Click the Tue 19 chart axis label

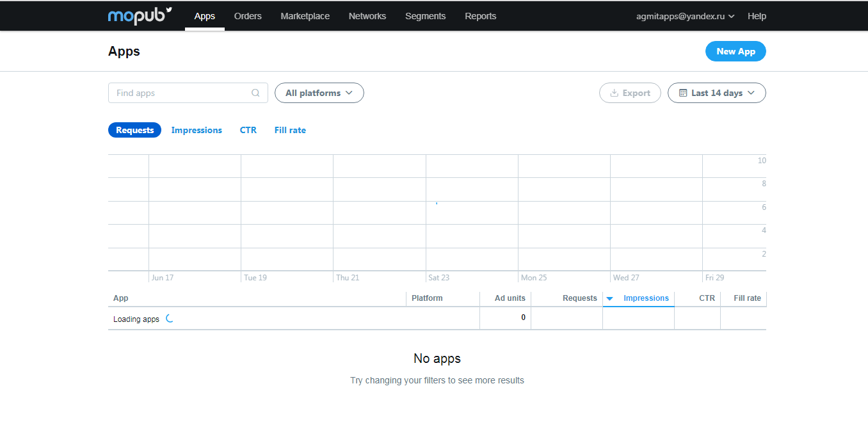(255, 278)
